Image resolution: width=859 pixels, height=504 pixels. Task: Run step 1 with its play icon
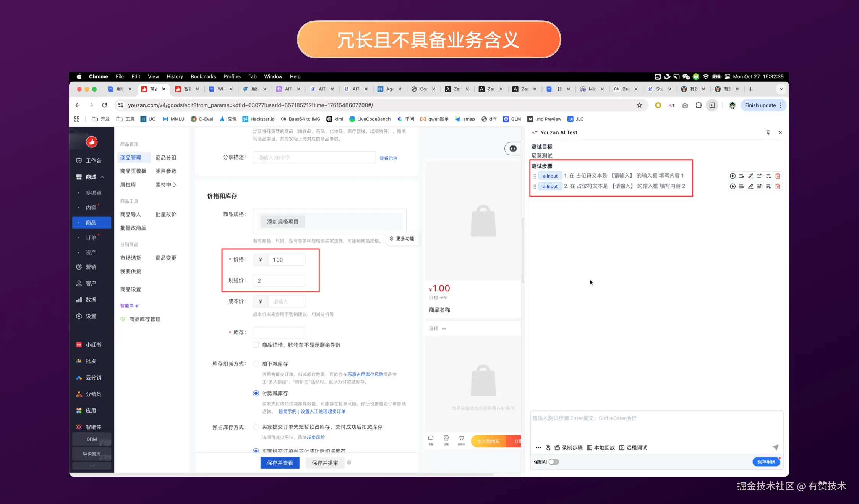tap(732, 176)
